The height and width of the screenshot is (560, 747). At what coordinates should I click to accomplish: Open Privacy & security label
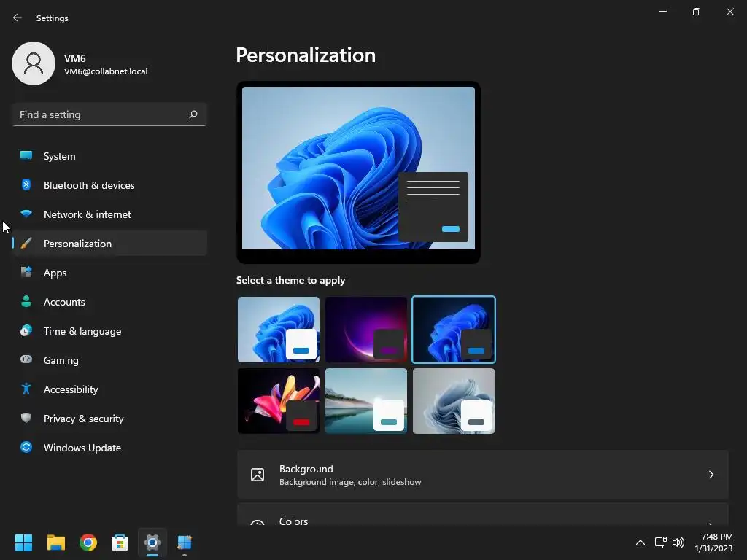pyautogui.click(x=83, y=419)
